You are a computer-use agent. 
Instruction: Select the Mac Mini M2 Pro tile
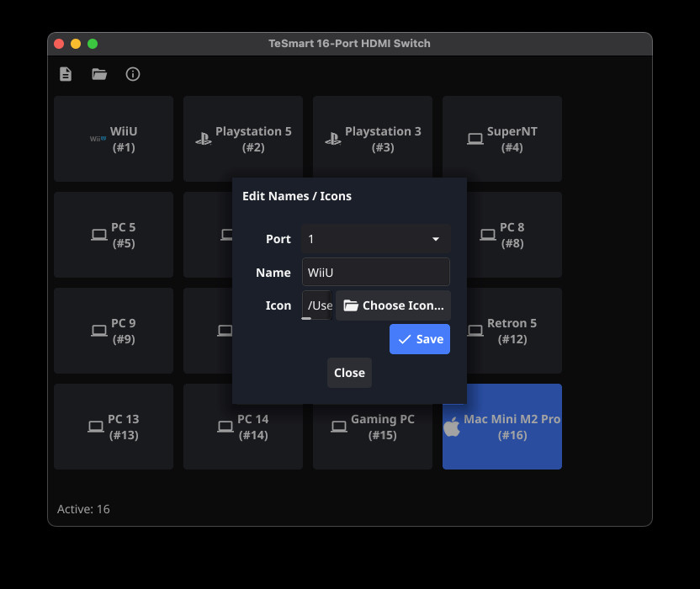[502, 427]
